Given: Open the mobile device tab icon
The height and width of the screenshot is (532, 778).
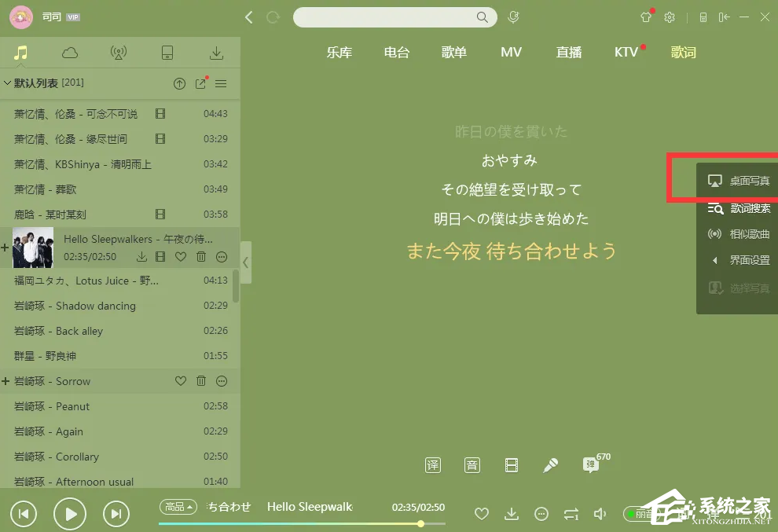Looking at the screenshot, I should coord(167,53).
